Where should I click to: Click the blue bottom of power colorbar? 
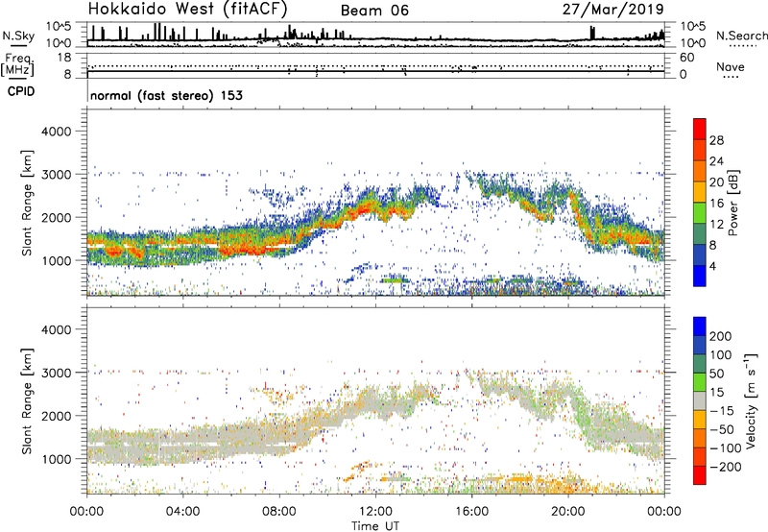[x=700, y=276]
